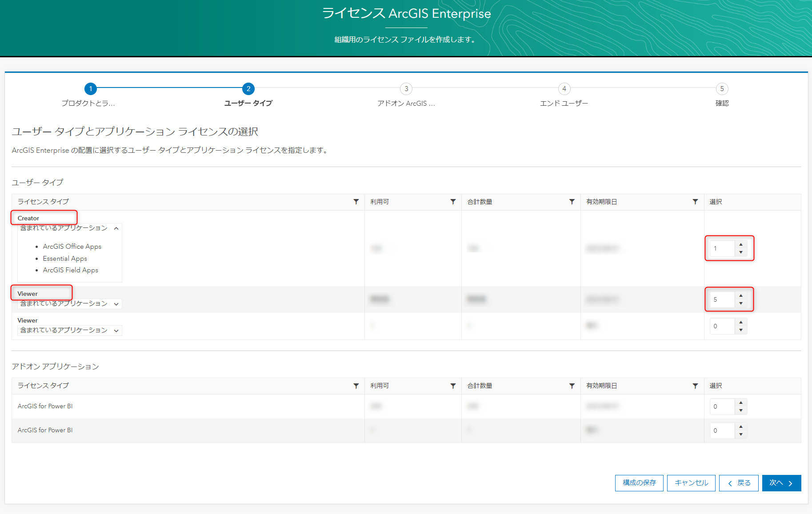Image resolution: width=812 pixels, height=514 pixels.
Task: Click filter icon on add-on 利用可 column
Action: 453,386
